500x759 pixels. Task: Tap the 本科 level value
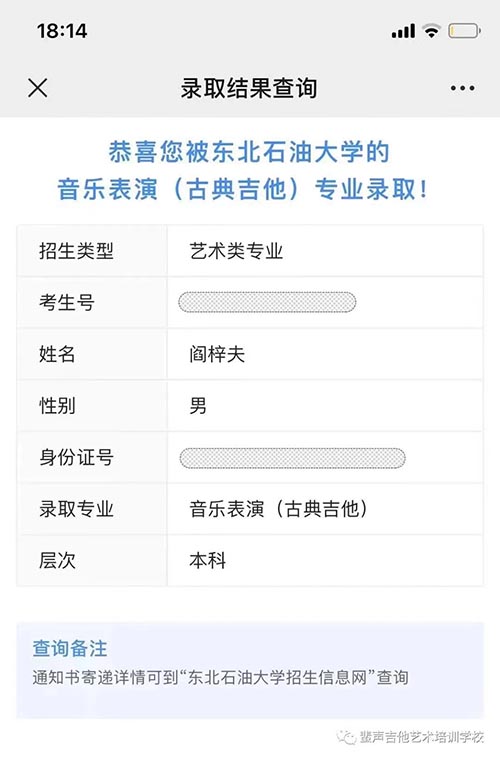(x=208, y=561)
